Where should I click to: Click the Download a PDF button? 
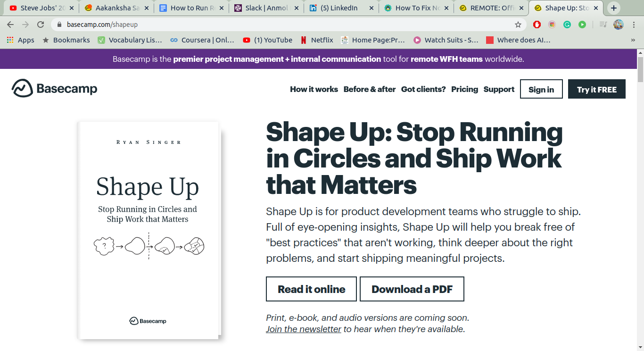pyautogui.click(x=412, y=289)
